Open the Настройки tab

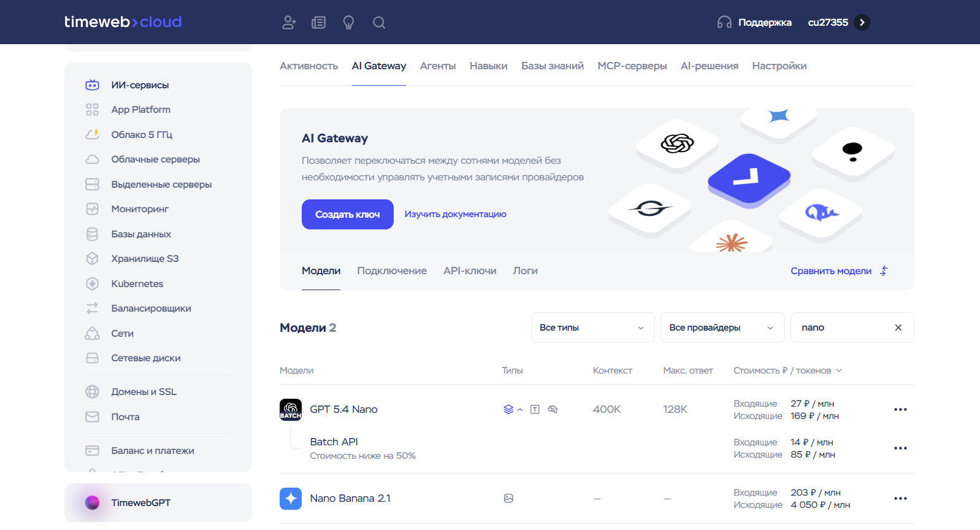[x=779, y=66]
